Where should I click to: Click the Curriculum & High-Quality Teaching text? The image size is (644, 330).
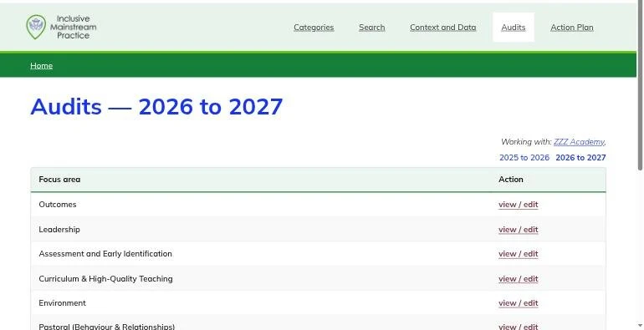(x=105, y=279)
